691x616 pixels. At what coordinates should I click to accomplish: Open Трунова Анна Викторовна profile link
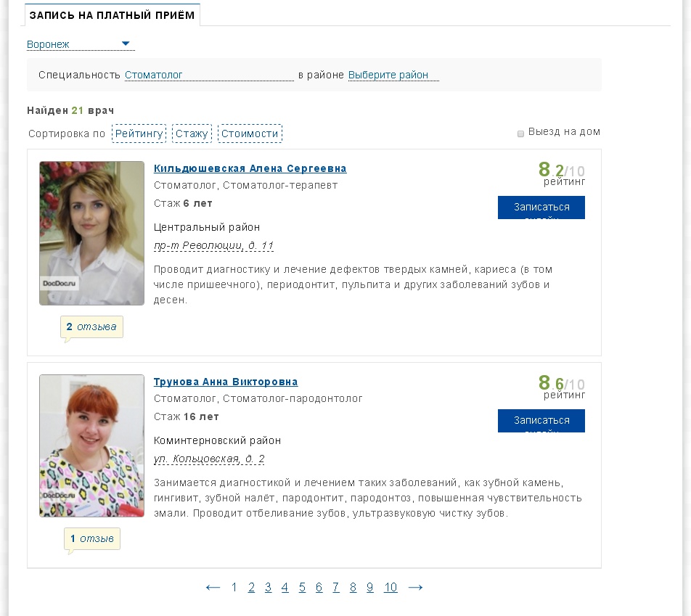[x=226, y=382]
